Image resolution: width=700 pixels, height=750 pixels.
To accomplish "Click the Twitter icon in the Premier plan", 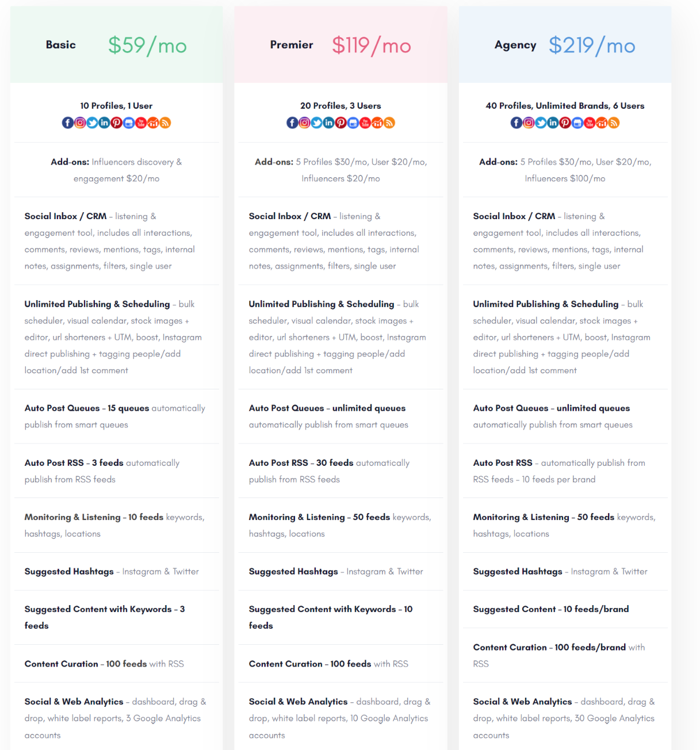I will coord(316,123).
